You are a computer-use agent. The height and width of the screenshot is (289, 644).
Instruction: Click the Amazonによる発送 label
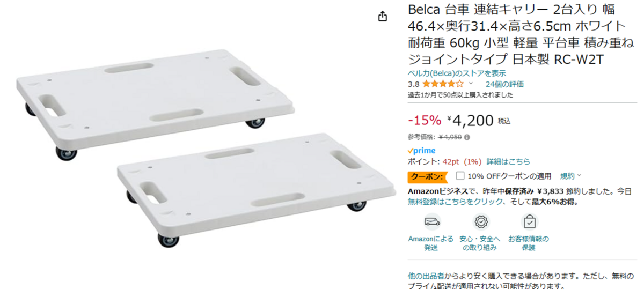[431, 243]
